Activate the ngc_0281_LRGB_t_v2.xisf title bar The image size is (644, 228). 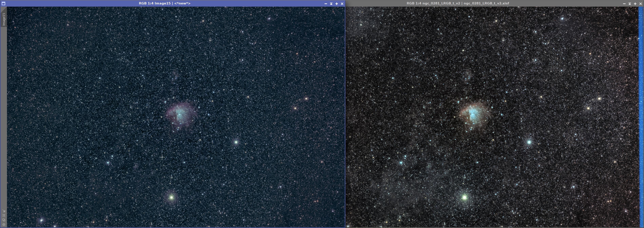[457, 4]
